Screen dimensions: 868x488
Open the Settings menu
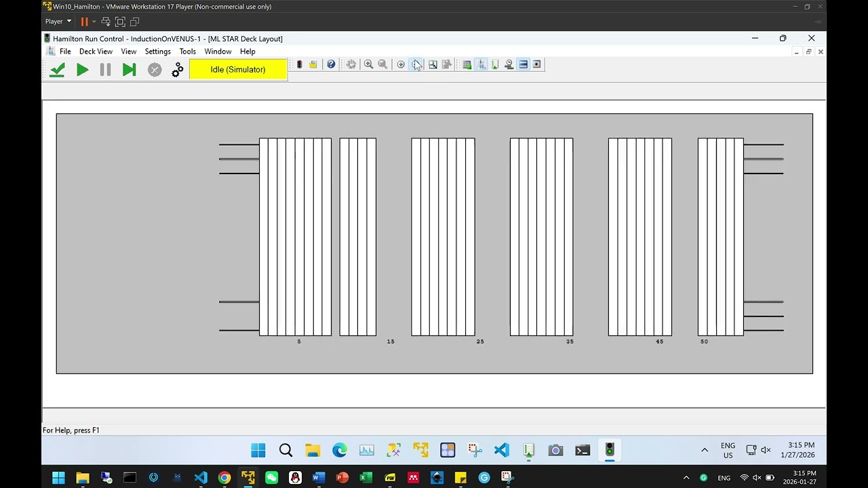tap(158, 52)
